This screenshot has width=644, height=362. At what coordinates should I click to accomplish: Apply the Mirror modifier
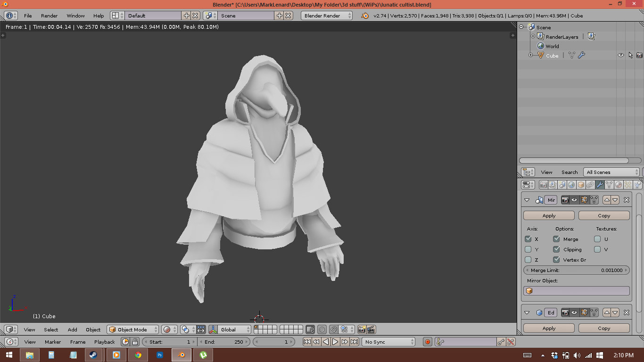pos(549,215)
